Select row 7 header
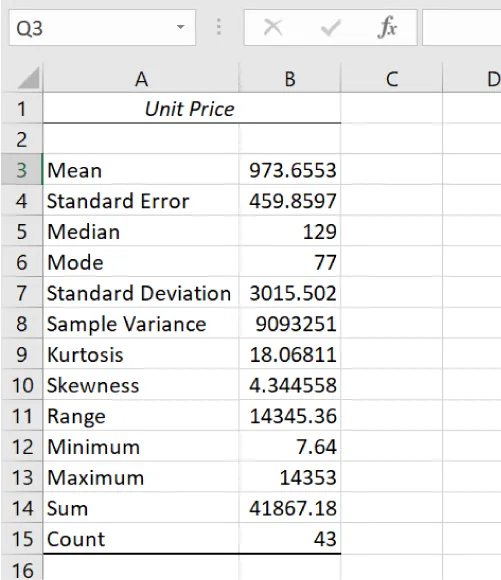Screen dimensions: 501x580 22,292
